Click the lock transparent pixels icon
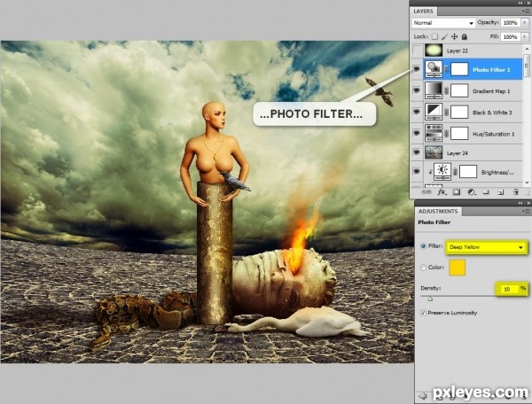This screenshot has height=404, width=532. (x=434, y=36)
